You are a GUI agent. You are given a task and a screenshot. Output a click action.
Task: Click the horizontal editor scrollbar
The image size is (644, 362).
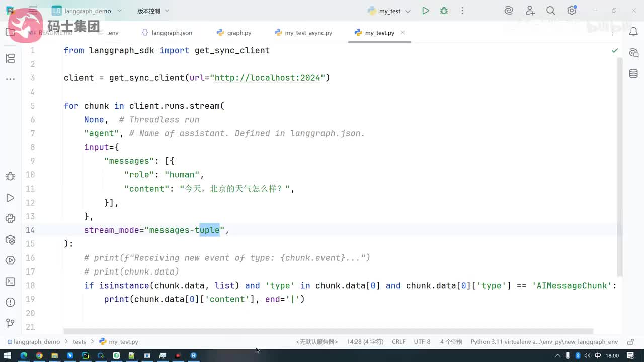(x=328, y=331)
